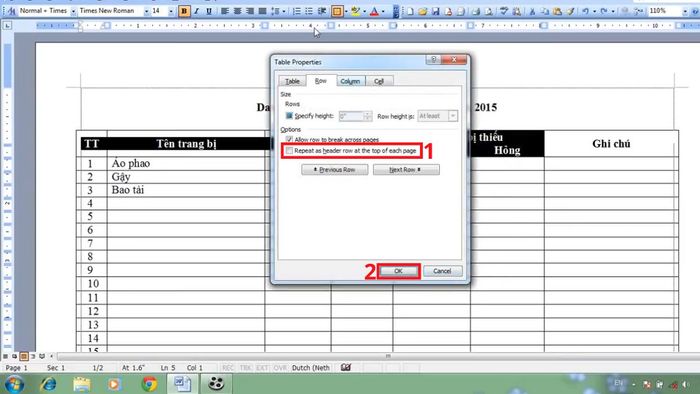Open the Row height is At least dropdown

click(x=453, y=116)
